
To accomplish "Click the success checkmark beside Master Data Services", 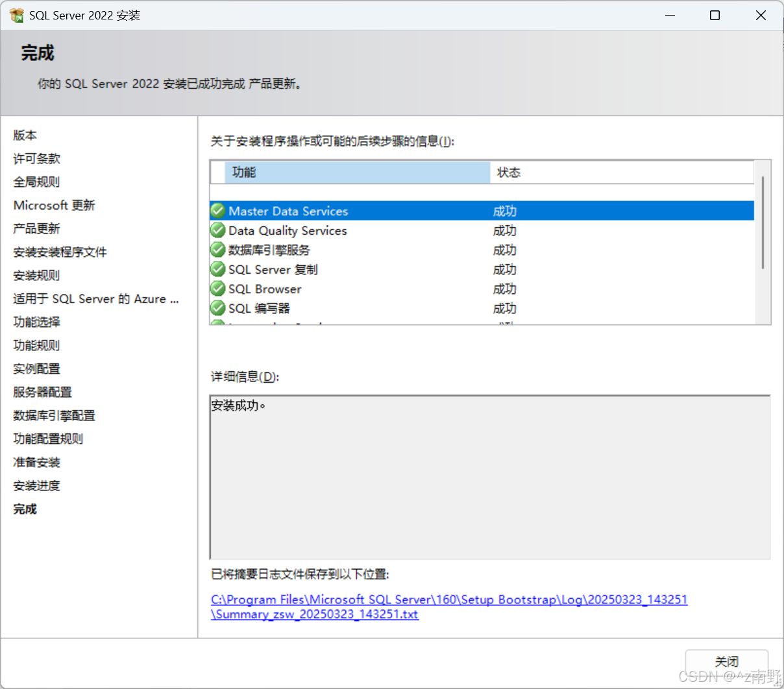I will (x=217, y=210).
